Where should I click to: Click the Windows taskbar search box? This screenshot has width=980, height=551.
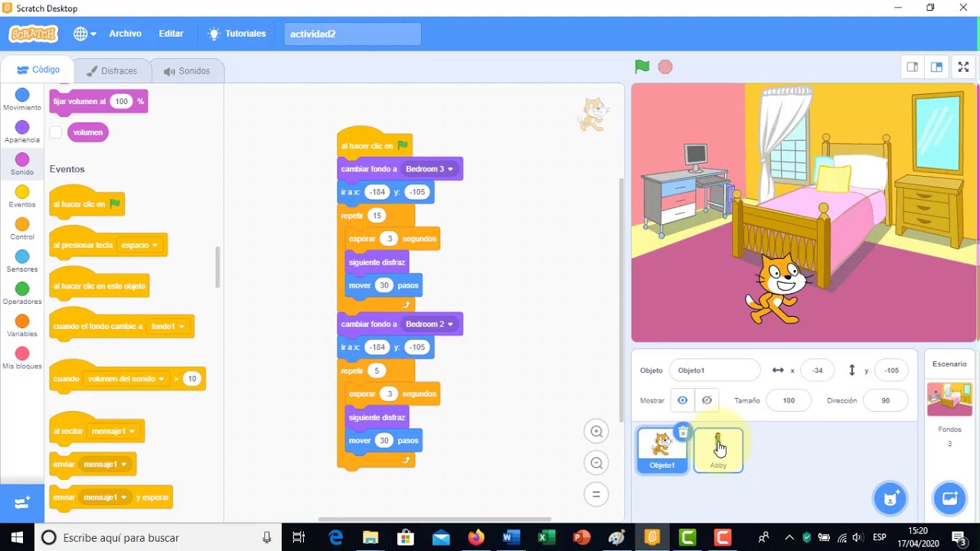coord(158,537)
